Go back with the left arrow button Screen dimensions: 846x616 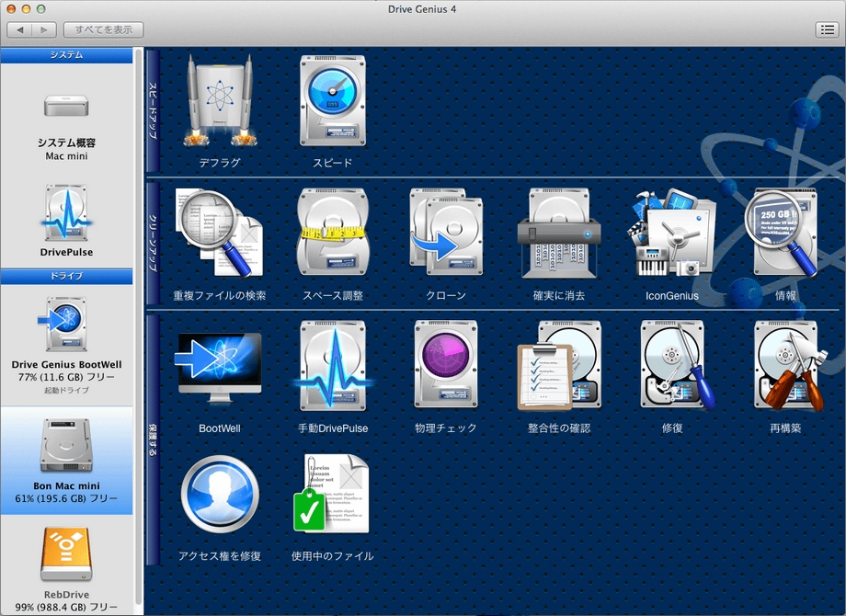(20, 29)
